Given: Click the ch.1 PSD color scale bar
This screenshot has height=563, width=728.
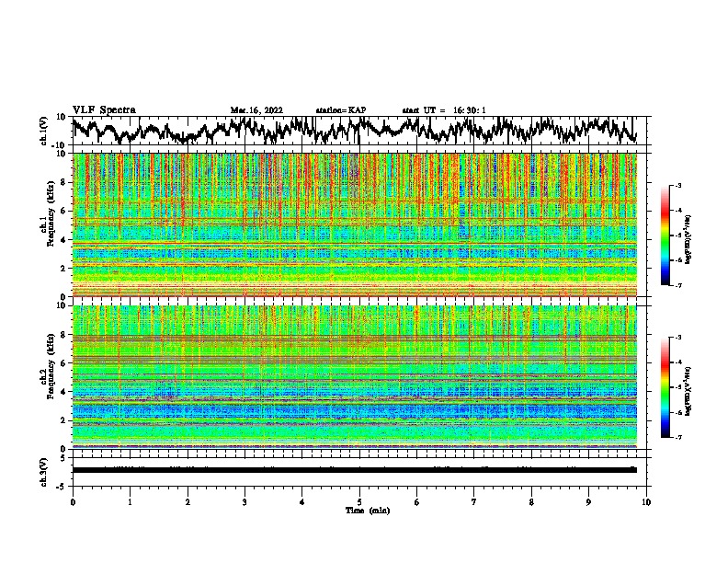Looking at the screenshot, I should click(x=665, y=236).
